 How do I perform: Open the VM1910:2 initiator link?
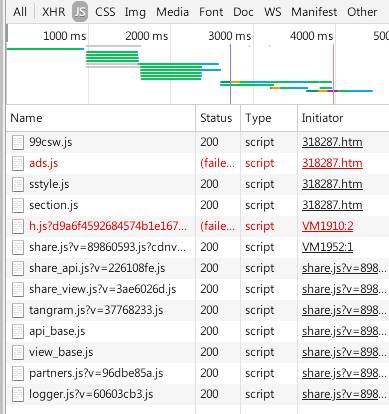point(327,226)
